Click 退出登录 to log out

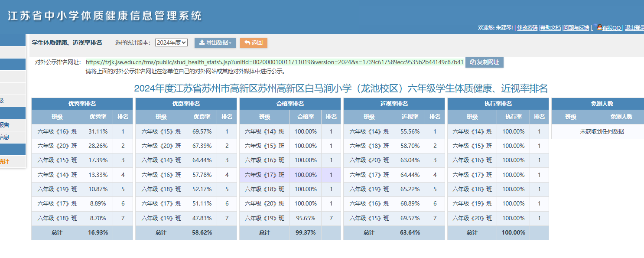coord(634,28)
